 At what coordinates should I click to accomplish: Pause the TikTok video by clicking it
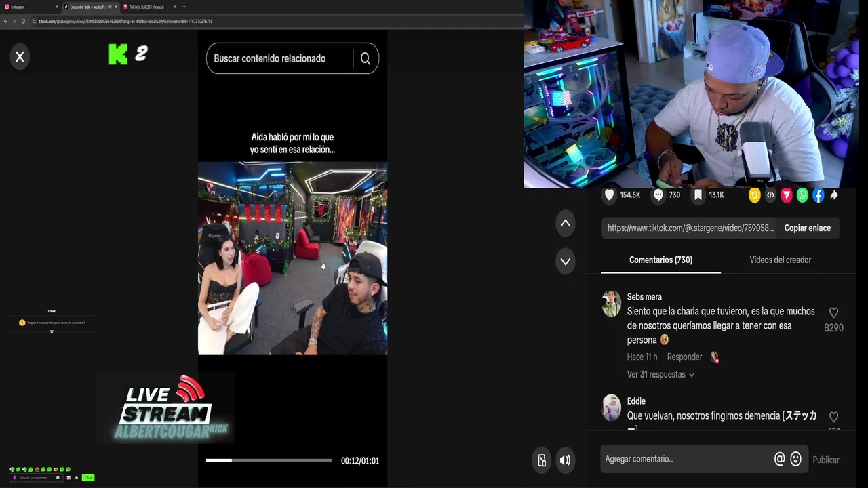292,258
